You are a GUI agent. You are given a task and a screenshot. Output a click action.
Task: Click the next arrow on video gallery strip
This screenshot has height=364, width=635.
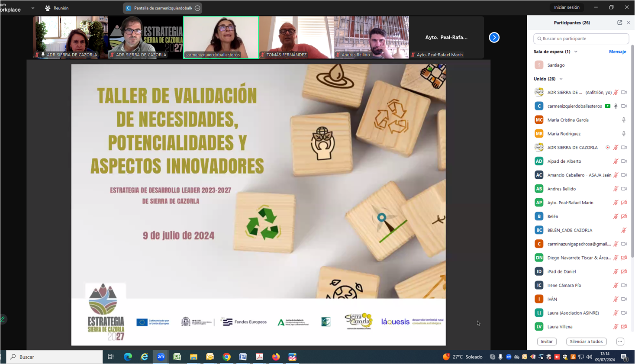point(494,38)
